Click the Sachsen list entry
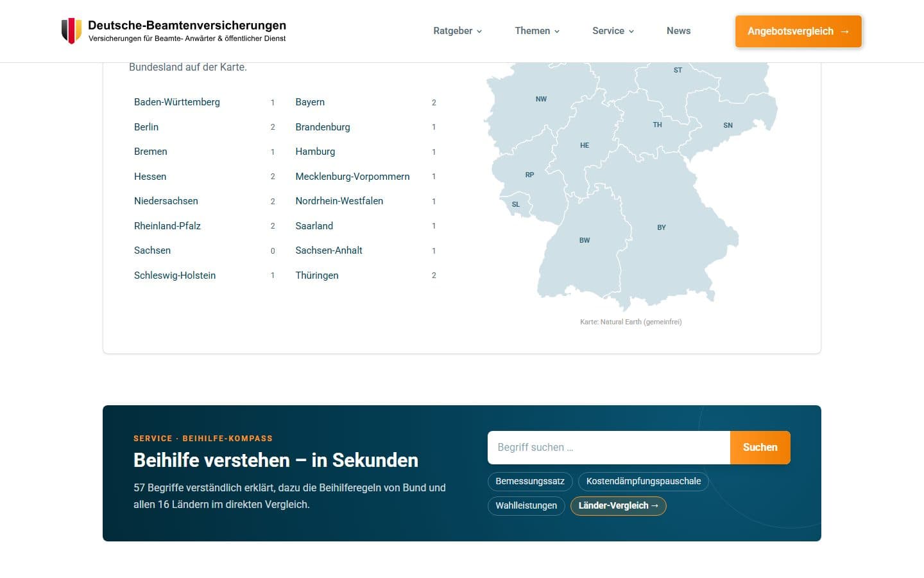924x578 pixels. point(204,250)
